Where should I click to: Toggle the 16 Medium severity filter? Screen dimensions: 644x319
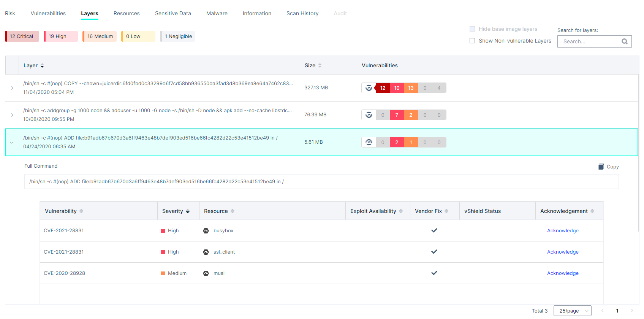[x=100, y=37]
